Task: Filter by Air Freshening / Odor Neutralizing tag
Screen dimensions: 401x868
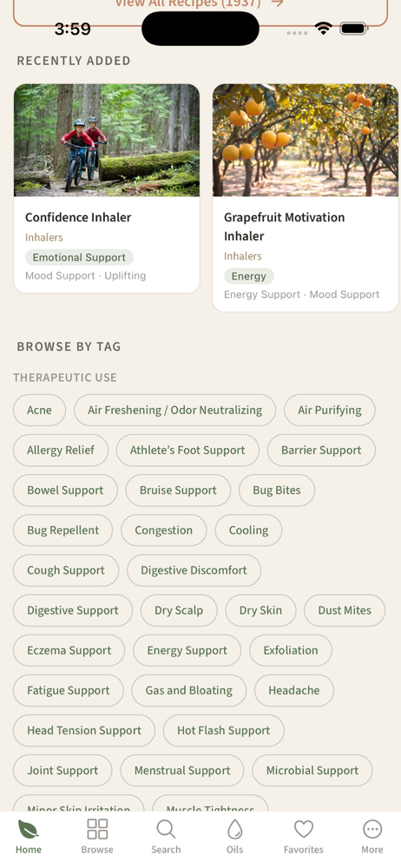Action: pyautogui.click(x=175, y=411)
